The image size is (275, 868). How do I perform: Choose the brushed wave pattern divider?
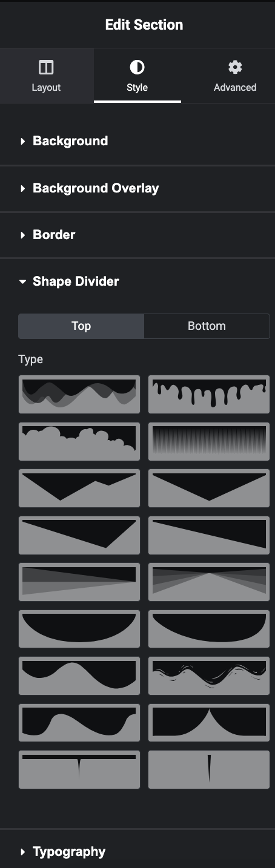pos(209,676)
